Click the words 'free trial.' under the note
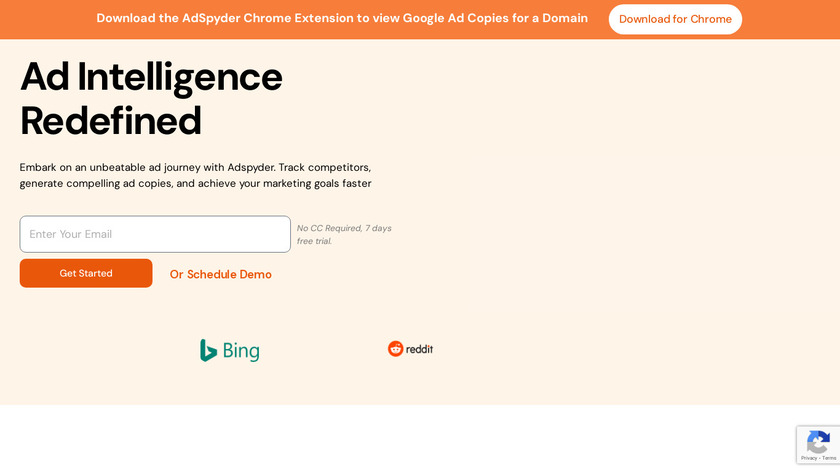 (x=314, y=241)
